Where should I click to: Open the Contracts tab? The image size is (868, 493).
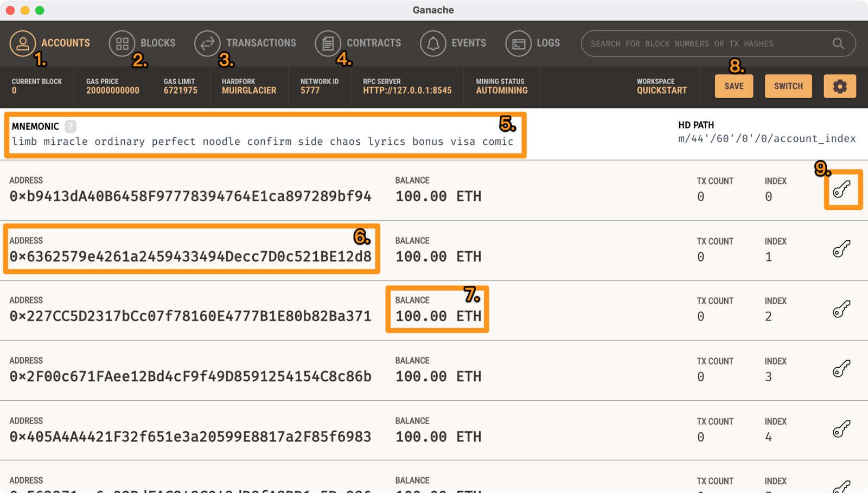pyautogui.click(x=358, y=43)
